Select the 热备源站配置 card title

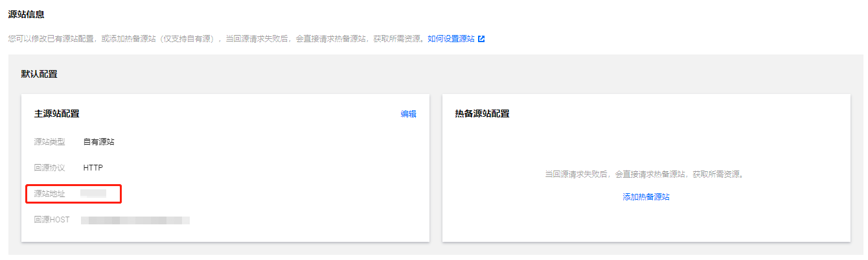coord(482,114)
